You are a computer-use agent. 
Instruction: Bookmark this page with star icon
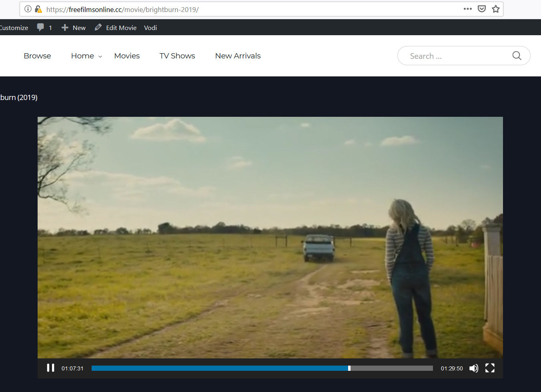(x=496, y=9)
